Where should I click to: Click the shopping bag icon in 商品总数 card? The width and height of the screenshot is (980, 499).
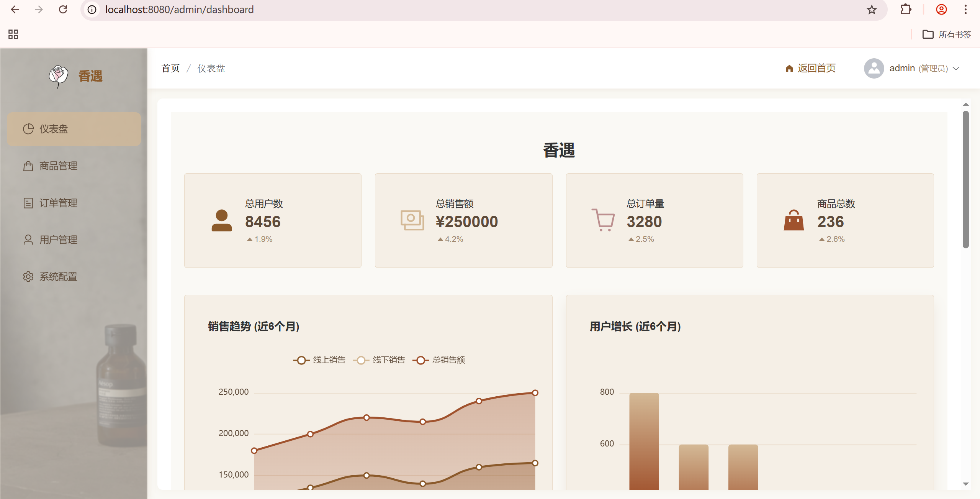pos(793,220)
